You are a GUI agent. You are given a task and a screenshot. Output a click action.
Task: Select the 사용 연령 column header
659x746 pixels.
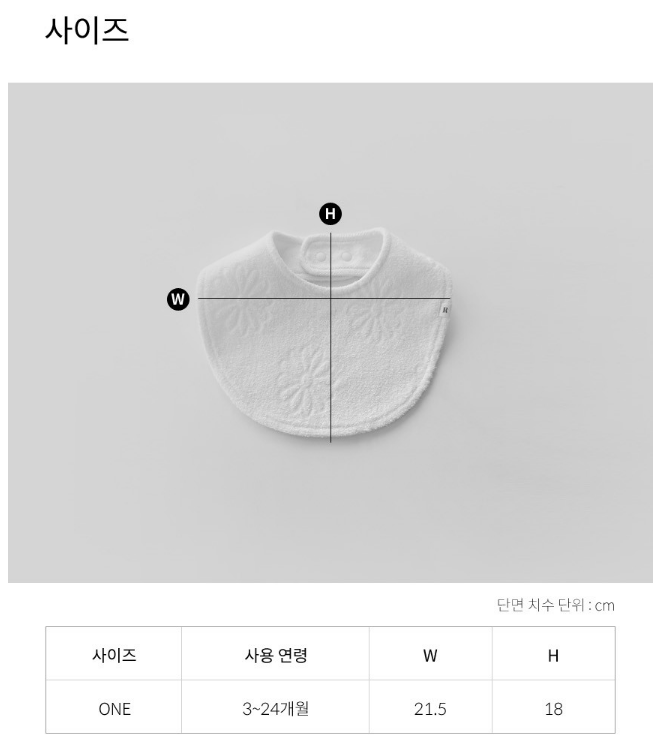pos(276,656)
